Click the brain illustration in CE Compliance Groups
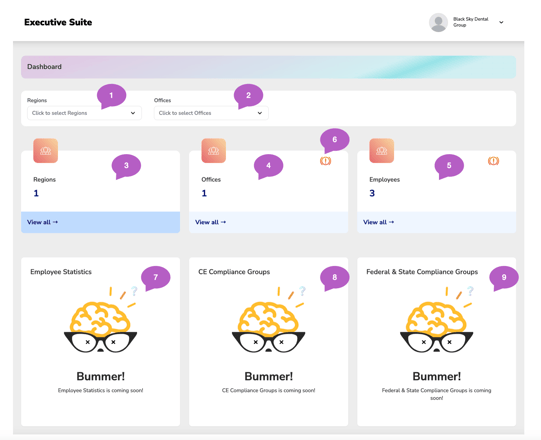Image resolution: width=541 pixels, height=440 pixels. (268, 319)
